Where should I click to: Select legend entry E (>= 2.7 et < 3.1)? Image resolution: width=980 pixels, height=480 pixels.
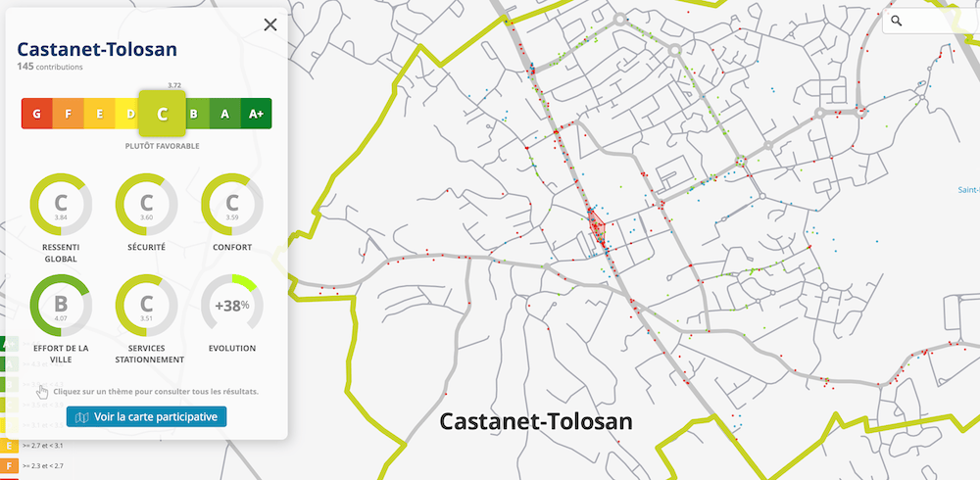10,446
